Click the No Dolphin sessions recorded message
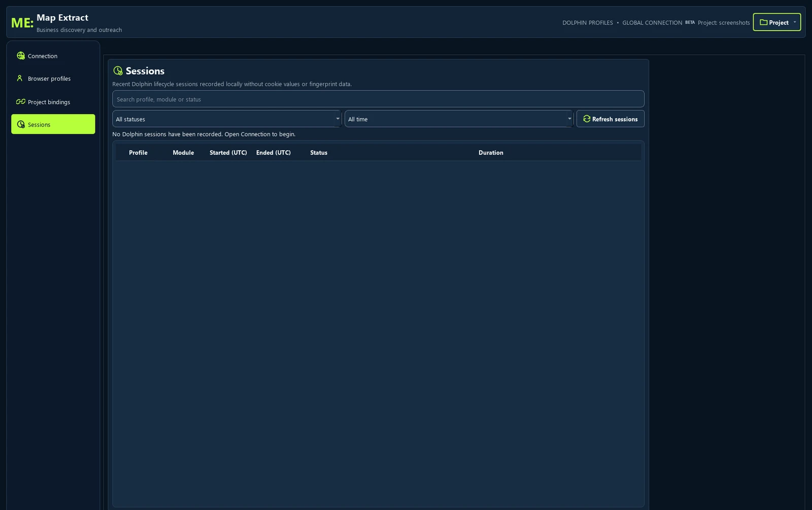Image resolution: width=812 pixels, height=510 pixels. point(204,134)
